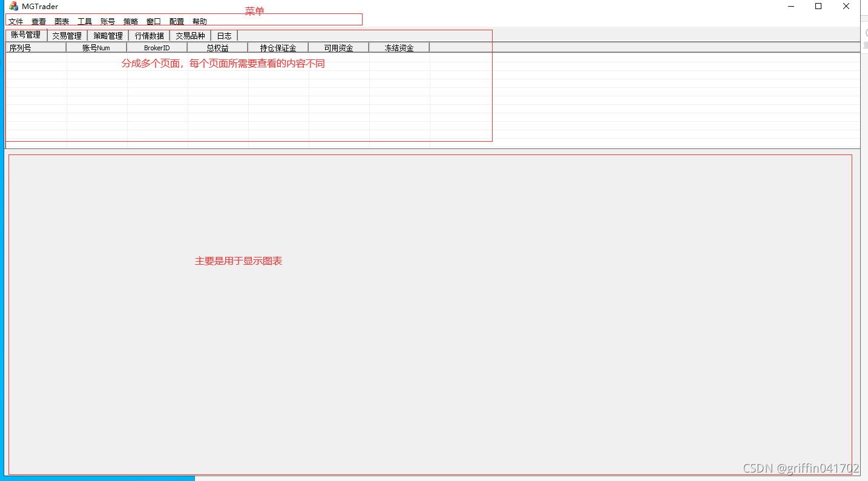Open the 查看 menu

click(39, 21)
